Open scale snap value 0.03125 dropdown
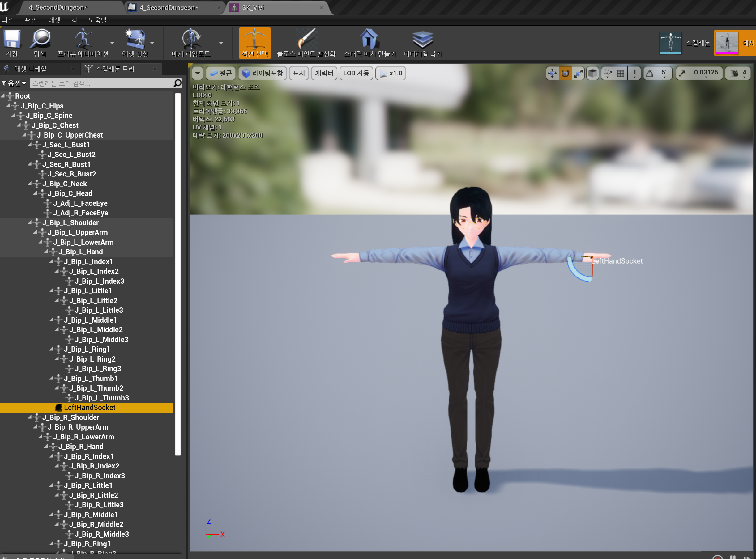This screenshot has height=559, width=756. coord(706,73)
